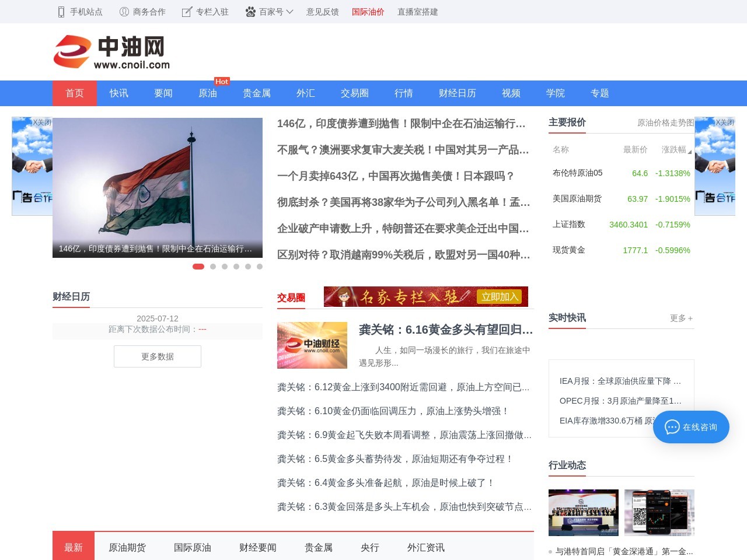The width and height of the screenshot is (747, 560).
Task: Click the 涨跌幅 sort triangle in price table
Action: (690, 150)
